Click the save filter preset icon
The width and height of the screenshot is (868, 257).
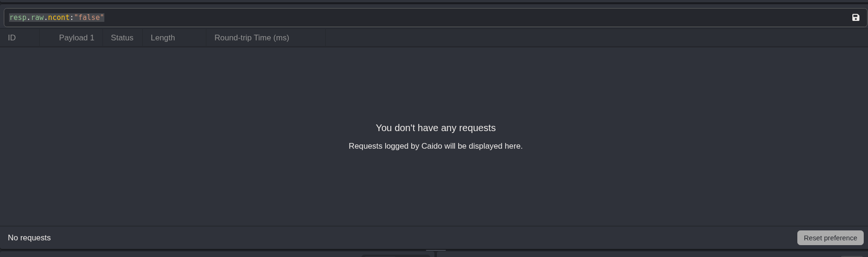click(856, 18)
